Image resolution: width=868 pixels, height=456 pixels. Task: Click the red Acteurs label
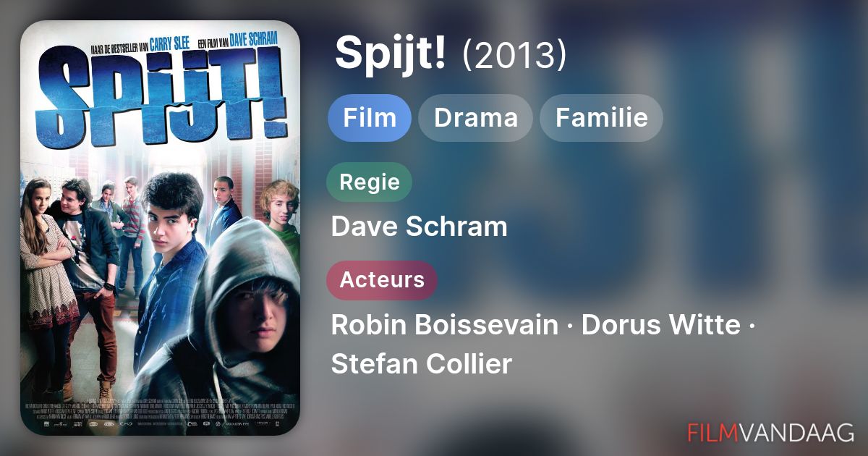pyautogui.click(x=382, y=280)
